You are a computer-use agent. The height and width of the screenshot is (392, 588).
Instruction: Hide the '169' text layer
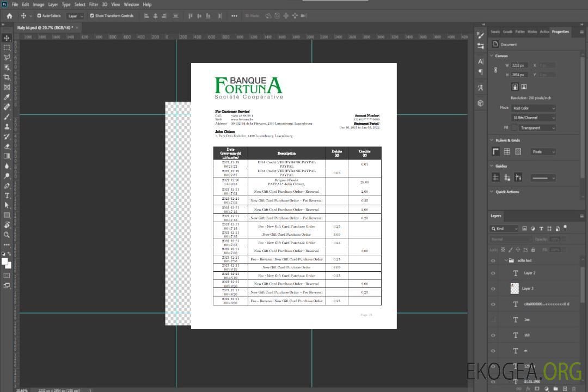(x=493, y=335)
